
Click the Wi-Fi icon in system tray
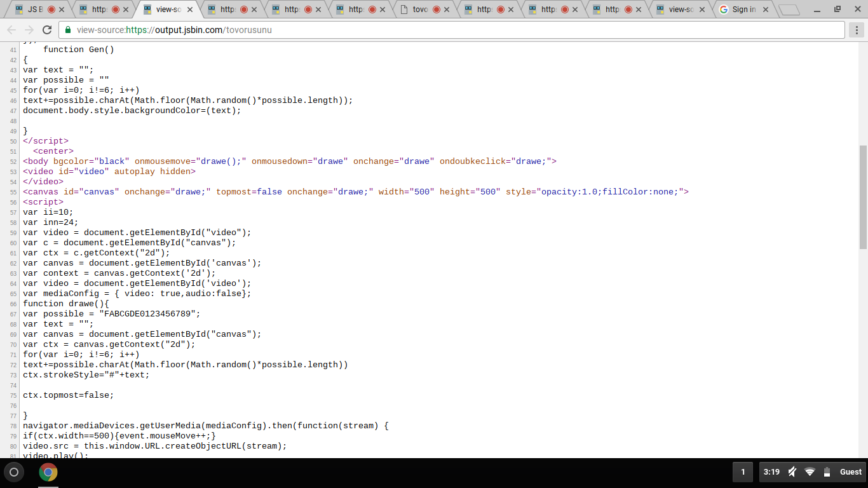(810, 472)
